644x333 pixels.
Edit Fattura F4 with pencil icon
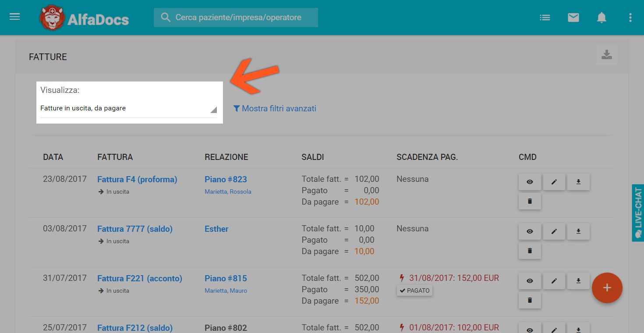coord(554,182)
